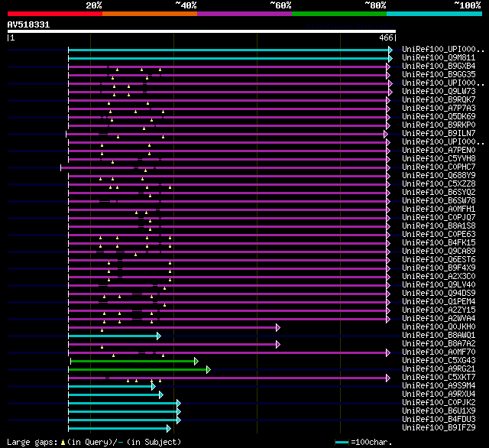
Task: Select the UniRef100_C0PE63 label
Action: click(439, 235)
